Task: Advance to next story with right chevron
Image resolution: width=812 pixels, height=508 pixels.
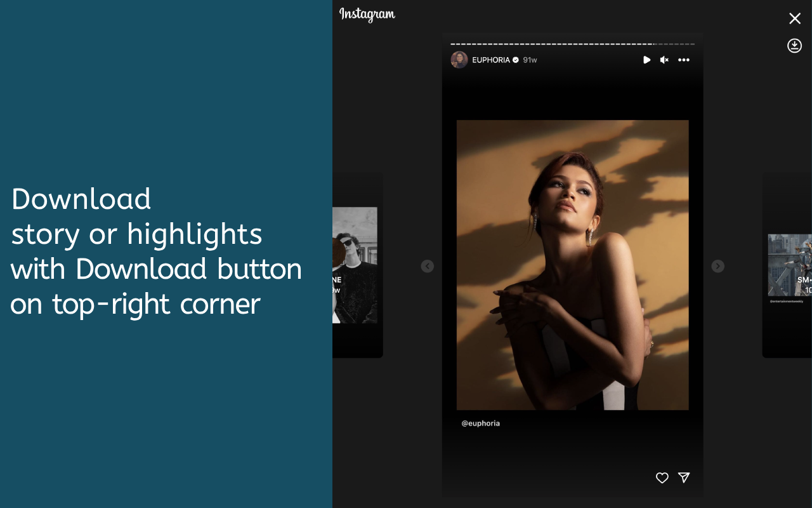Action: 717,266
